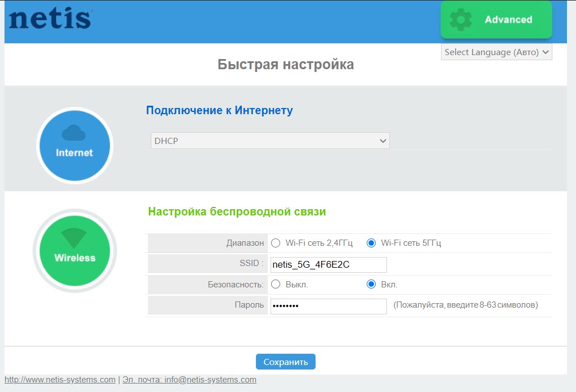Select the Wi-Fi сеть 2,4ГГц radio button
This screenshot has width=576, height=392.
275,243
